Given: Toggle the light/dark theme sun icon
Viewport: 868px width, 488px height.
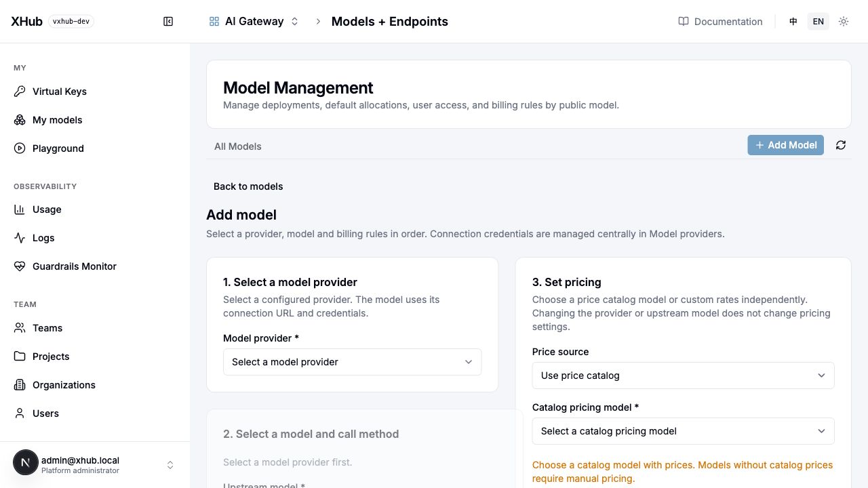Looking at the screenshot, I should pyautogui.click(x=844, y=22).
